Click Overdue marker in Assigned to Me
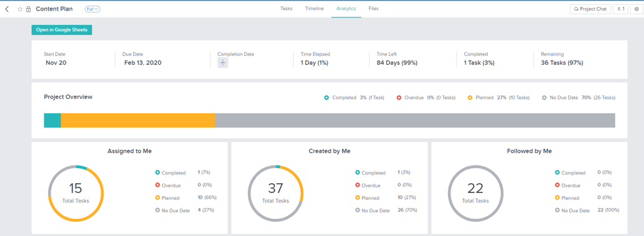The image size is (644, 236). 157,186
